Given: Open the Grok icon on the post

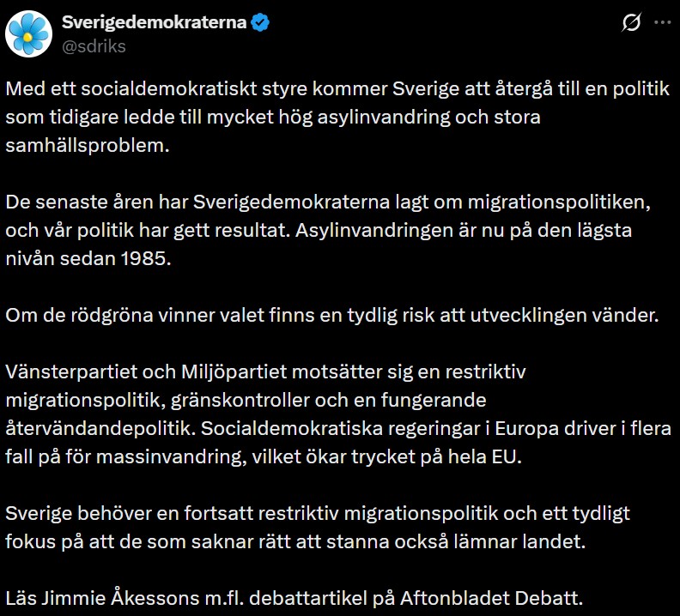Looking at the screenshot, I should (631, 24).
